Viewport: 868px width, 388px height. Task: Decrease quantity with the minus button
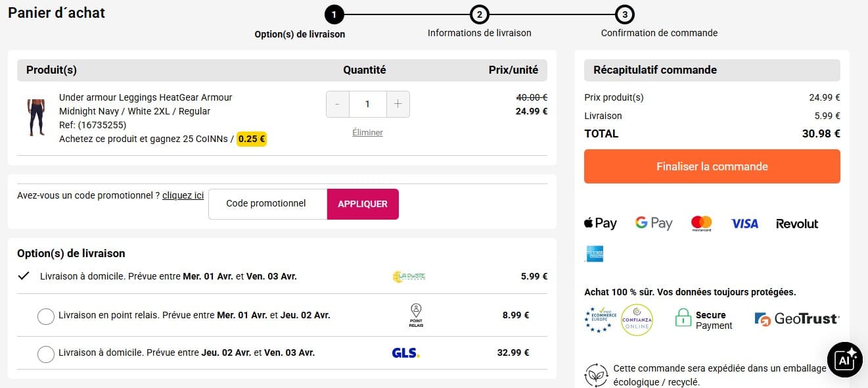[x=338, y=104]
